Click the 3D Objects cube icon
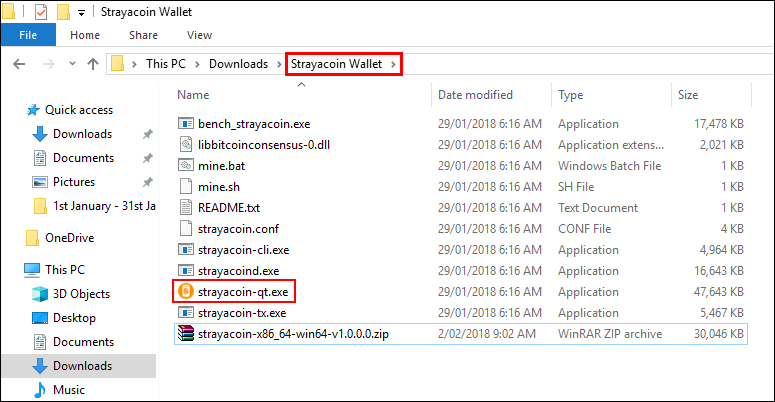This screenshot has height=402, width=775. 40,294
